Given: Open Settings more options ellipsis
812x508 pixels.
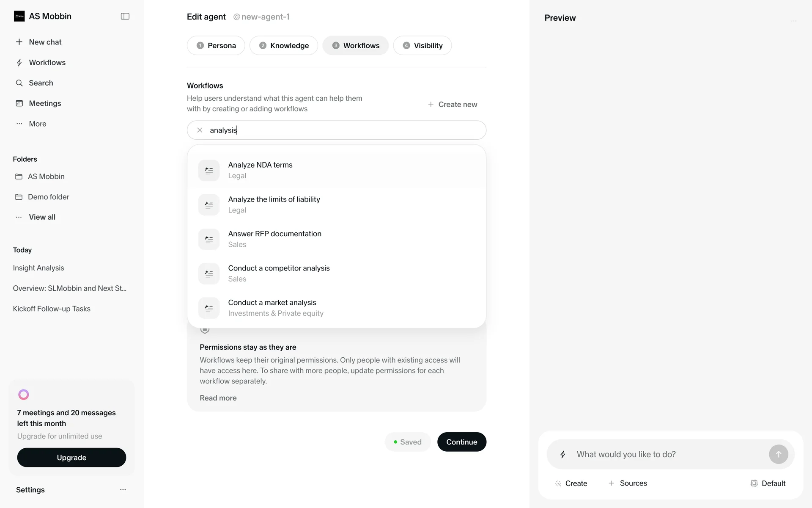Looking at the screenshot, I should tap(123, 490).
